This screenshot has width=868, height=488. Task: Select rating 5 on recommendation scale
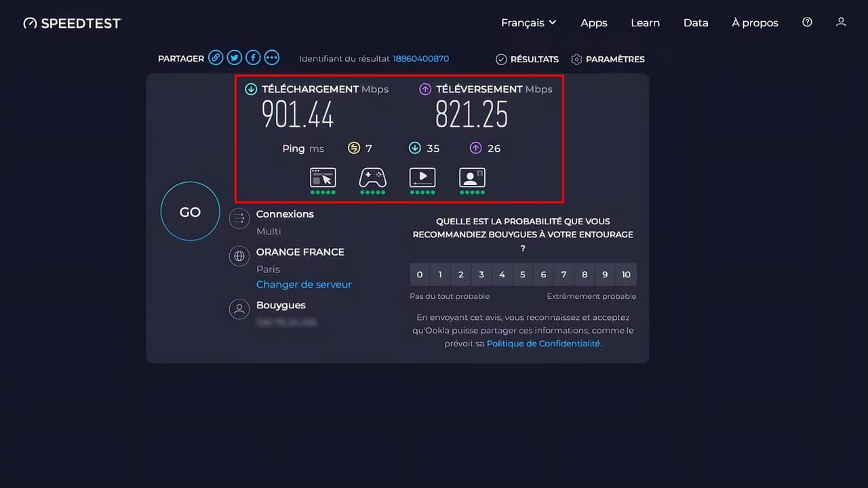pyautogui.click(x=522, y=274)
